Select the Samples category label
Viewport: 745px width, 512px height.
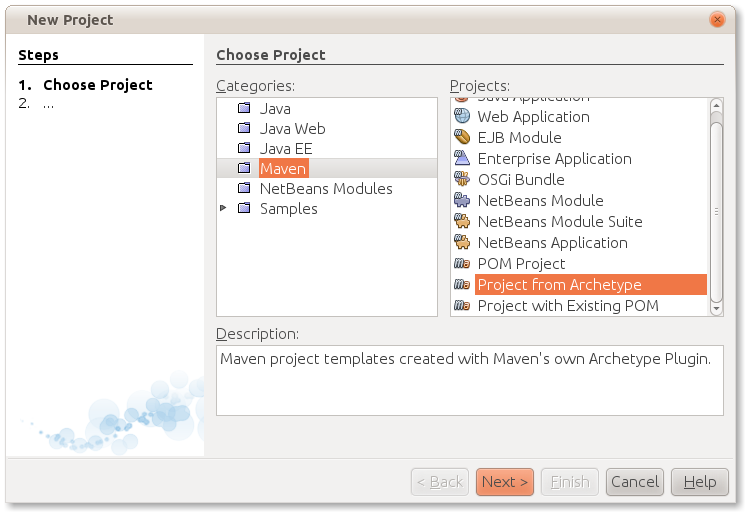point(288,209)
